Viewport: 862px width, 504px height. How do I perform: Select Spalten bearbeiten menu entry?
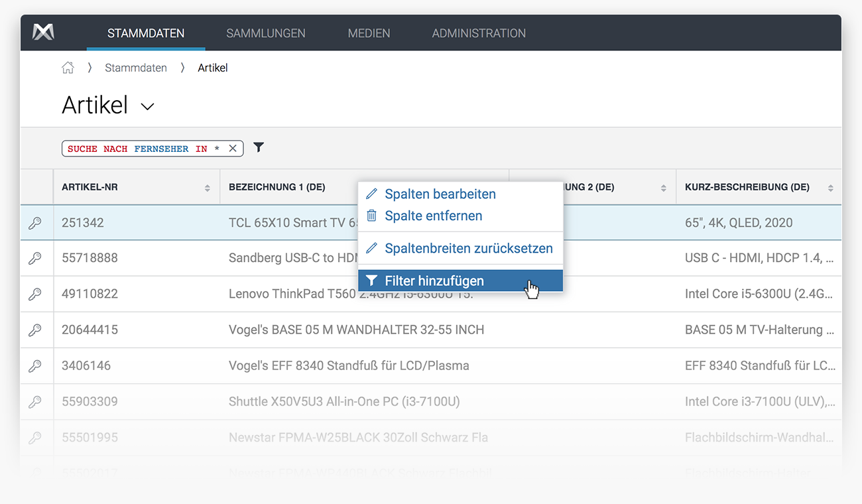tap(440, 194)
